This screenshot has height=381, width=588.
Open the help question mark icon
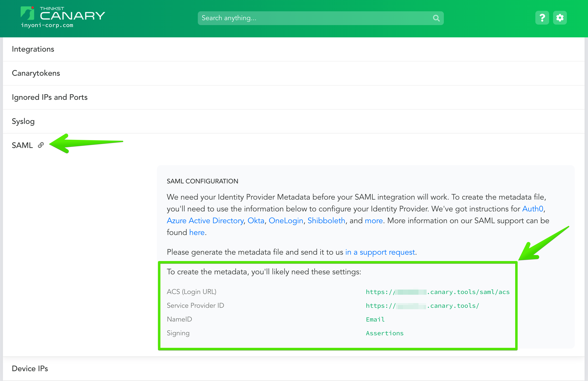542,18
